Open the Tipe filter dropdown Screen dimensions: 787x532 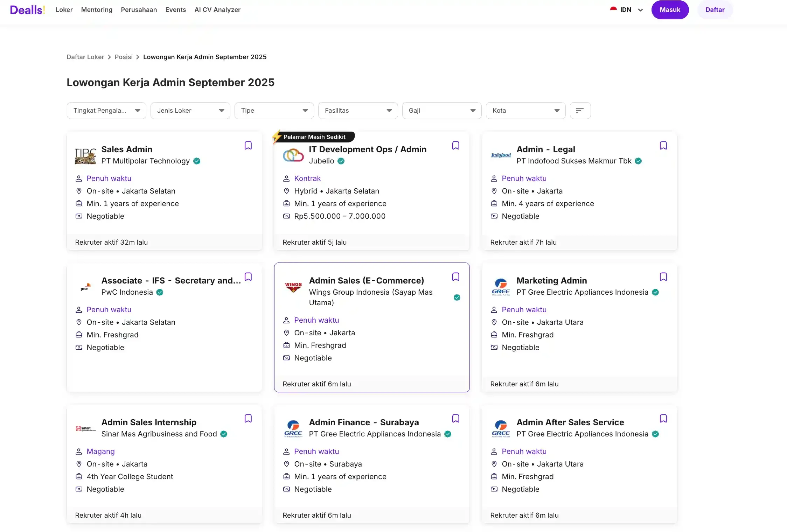pos(274,111)
